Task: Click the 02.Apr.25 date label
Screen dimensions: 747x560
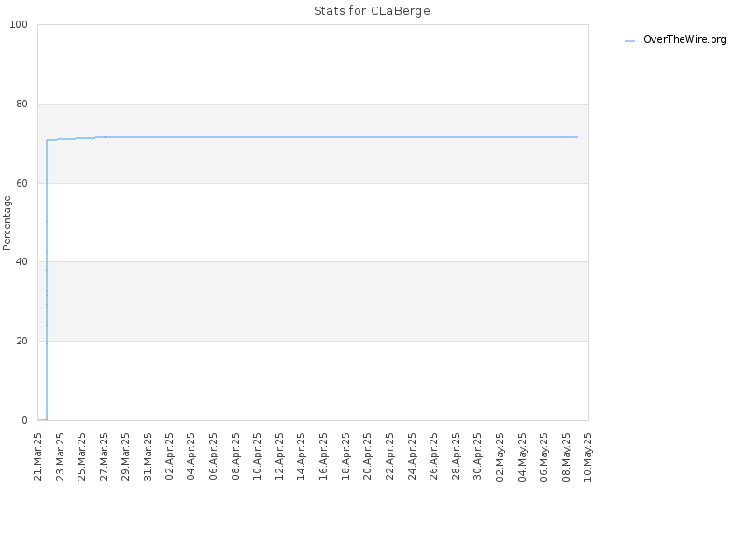Action: [x=170, y=456]
